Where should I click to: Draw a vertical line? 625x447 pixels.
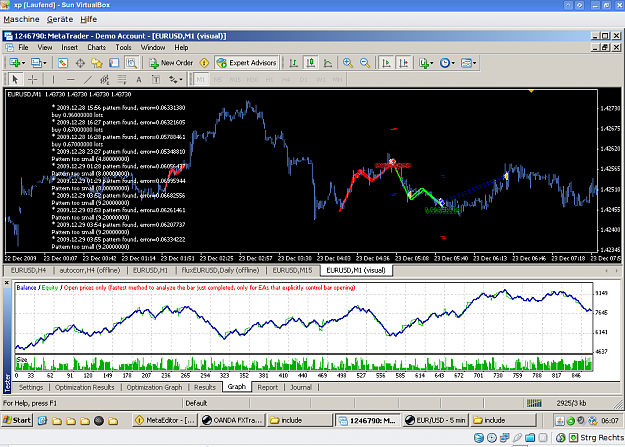click(53, 80)
